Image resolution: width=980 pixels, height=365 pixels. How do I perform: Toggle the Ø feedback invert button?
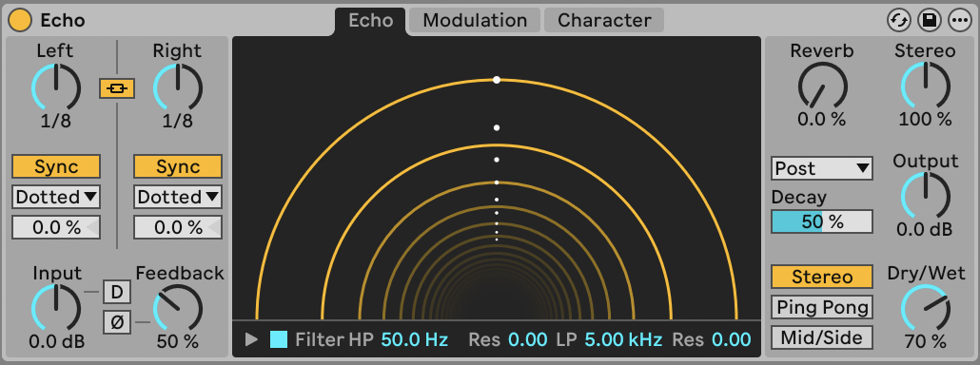pyautogui.click(x=117, y=322)
